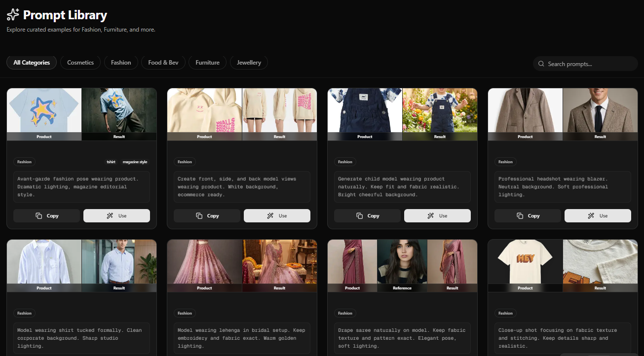Click copy icon on avant-garde tshirt card
Image resolution: width=644 pixels, height=356 pixels.
point(38,216)
